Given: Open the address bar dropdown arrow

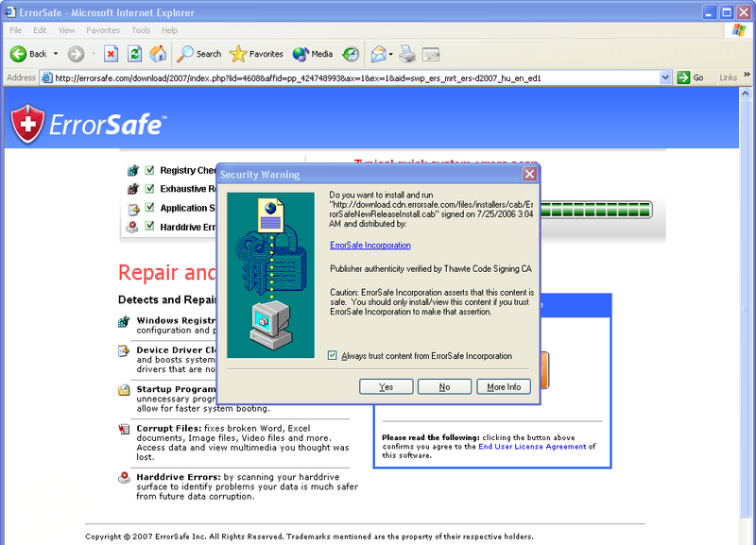Looking at the screenshot, I should pyautogui.click(x=665, y=77).
